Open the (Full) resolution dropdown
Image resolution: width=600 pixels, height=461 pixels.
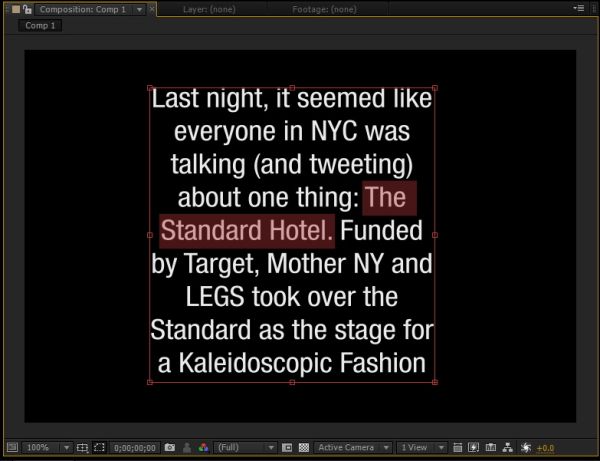245,447
